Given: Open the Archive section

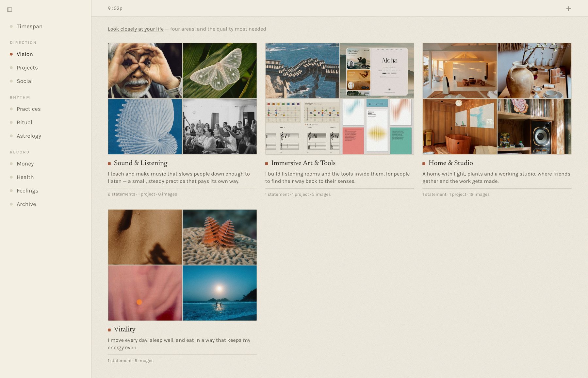Looking at the screenshot, I should (x=26, y=204).
